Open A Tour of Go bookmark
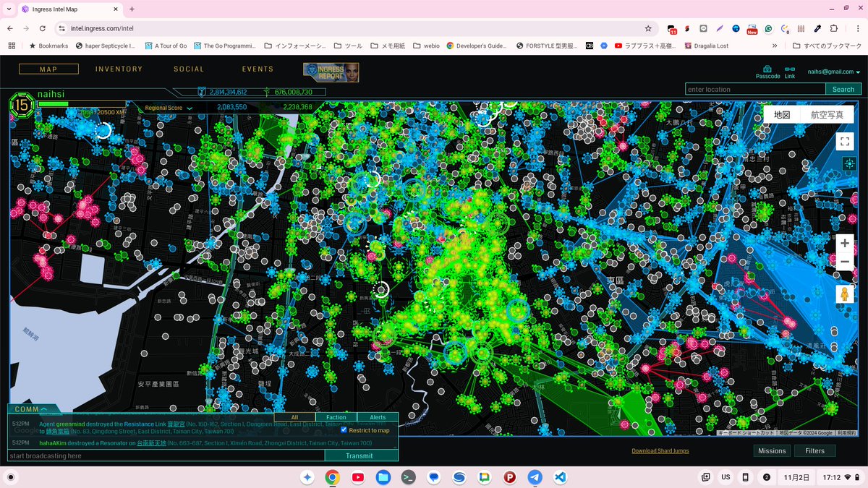868x488 pixels. click(x=165, y=46)
